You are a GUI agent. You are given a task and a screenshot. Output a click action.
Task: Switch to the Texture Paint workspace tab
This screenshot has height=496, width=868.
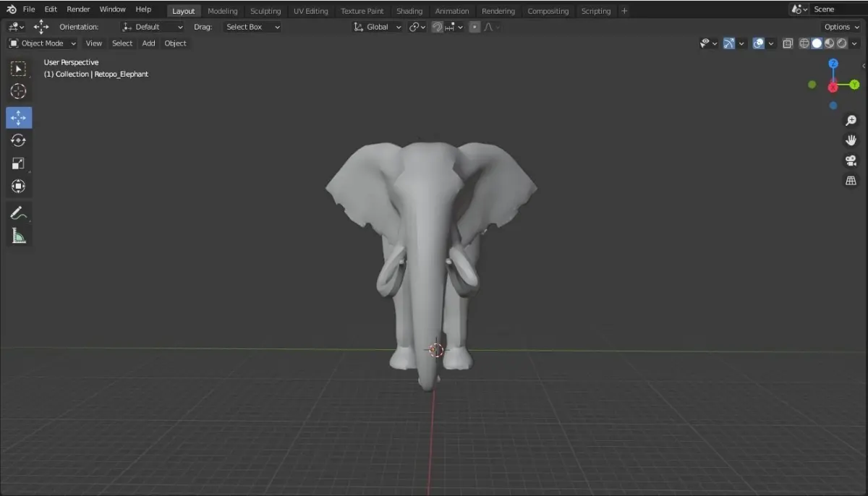tap(362, 11)
